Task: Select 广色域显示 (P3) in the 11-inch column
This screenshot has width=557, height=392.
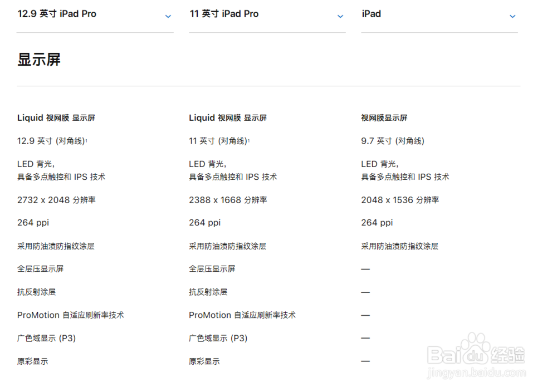Action: [x=218, y=337]
